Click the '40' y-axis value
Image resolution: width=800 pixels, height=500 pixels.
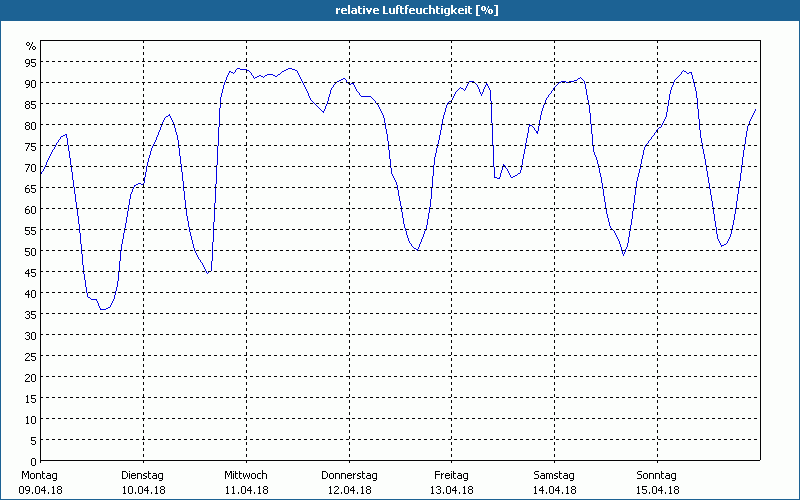tap(31, 293)
